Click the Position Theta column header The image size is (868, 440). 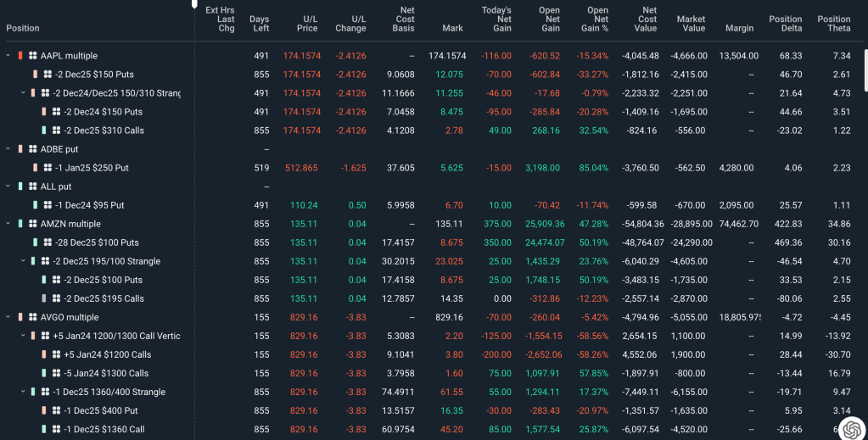tap(833, 24)
